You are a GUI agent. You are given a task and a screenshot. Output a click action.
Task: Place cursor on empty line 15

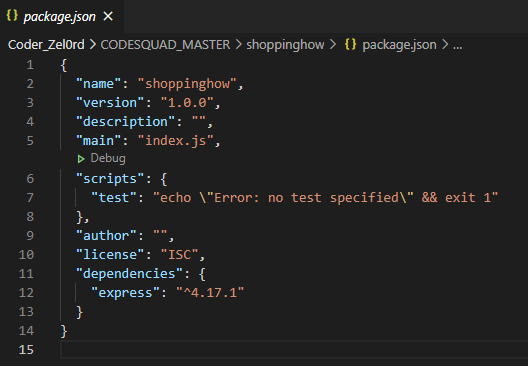294,350
